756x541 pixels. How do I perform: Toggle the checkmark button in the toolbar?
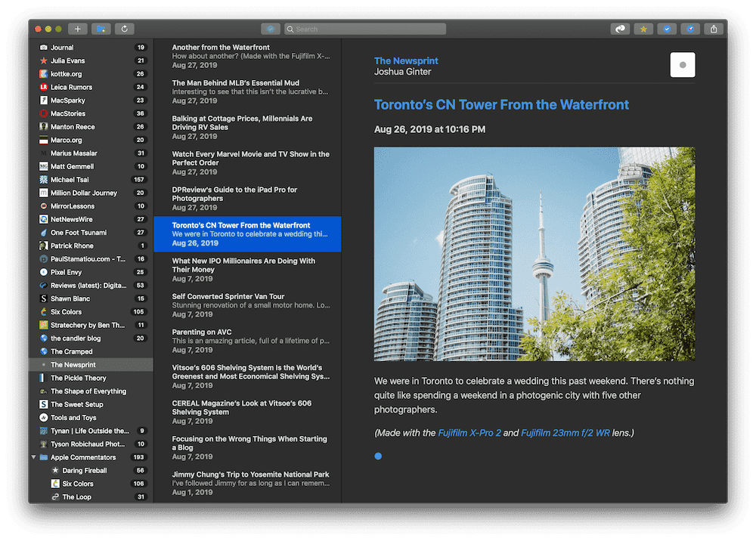click(667, 29)
